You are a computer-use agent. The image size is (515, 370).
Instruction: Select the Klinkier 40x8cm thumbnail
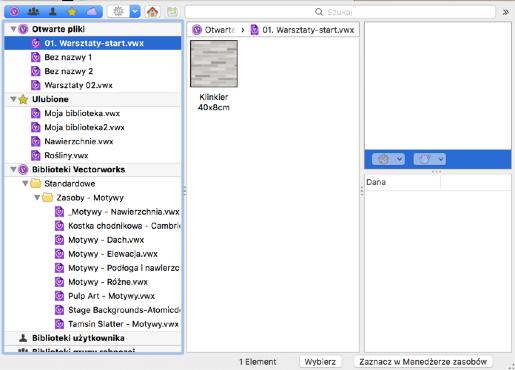214,63
